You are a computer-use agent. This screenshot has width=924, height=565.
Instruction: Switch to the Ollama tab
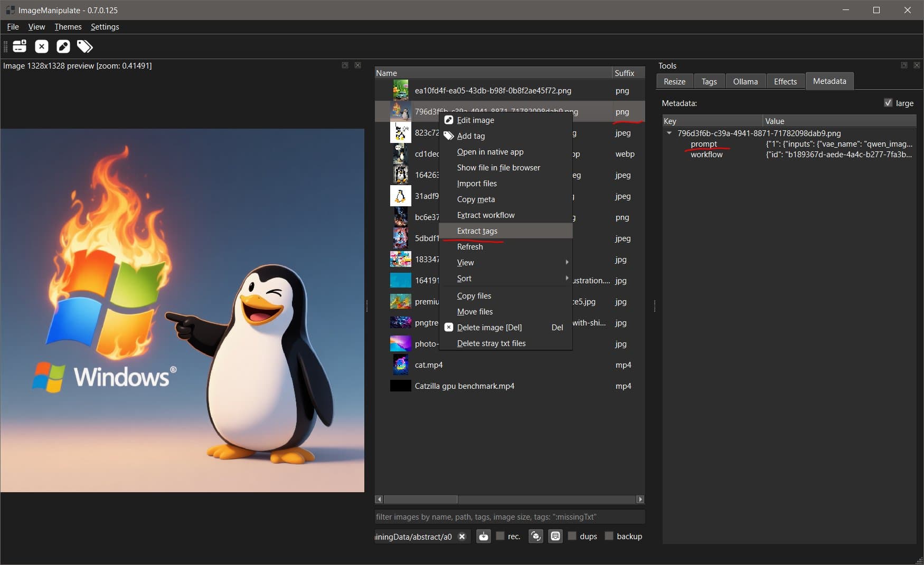pyautogui.click(x=745, y=81)
